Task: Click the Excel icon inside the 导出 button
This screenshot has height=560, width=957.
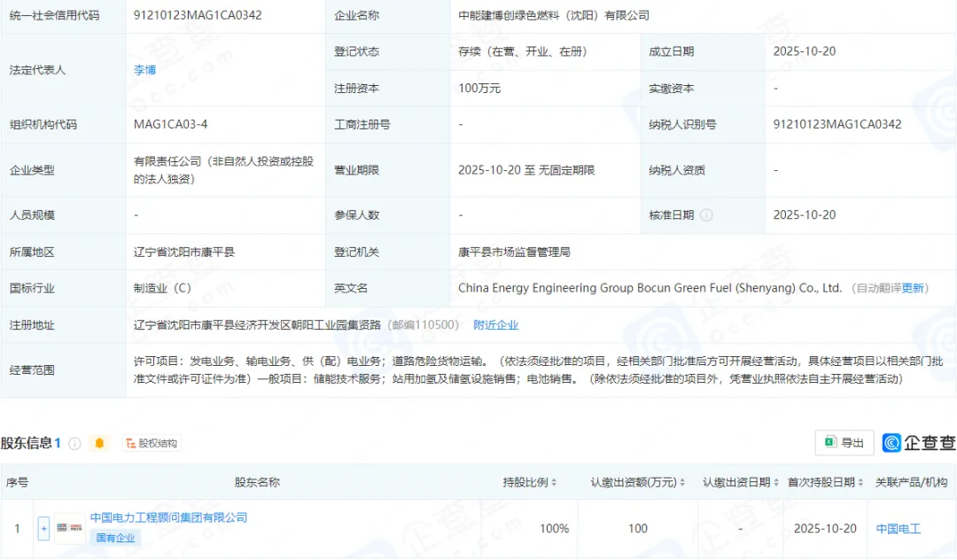Action: point(831,442)
